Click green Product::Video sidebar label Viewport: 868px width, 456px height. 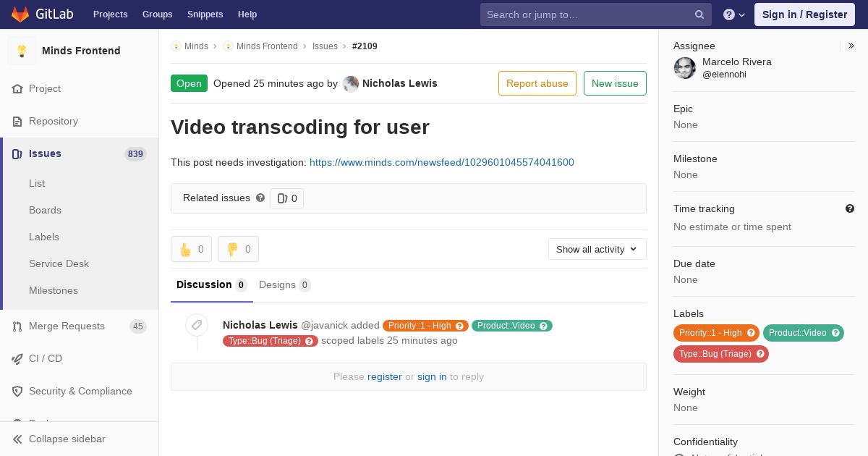click(x=804, y=333)
